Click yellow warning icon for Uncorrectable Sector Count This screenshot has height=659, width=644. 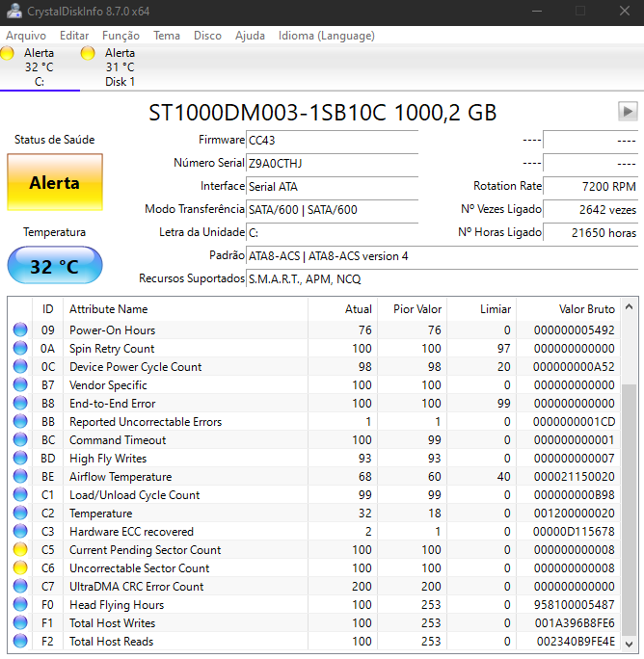click(x=20, y=567)
